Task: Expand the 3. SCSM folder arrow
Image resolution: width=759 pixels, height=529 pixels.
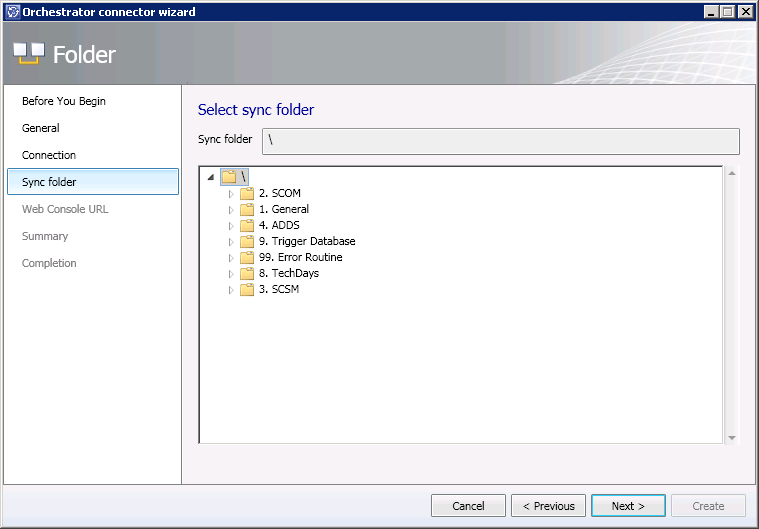Action: coord(231,289)
